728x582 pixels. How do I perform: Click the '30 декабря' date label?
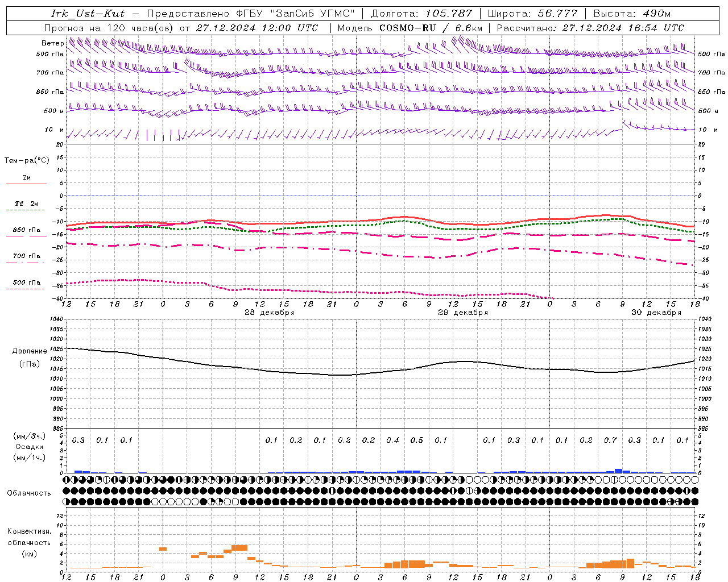pos(656,312)
